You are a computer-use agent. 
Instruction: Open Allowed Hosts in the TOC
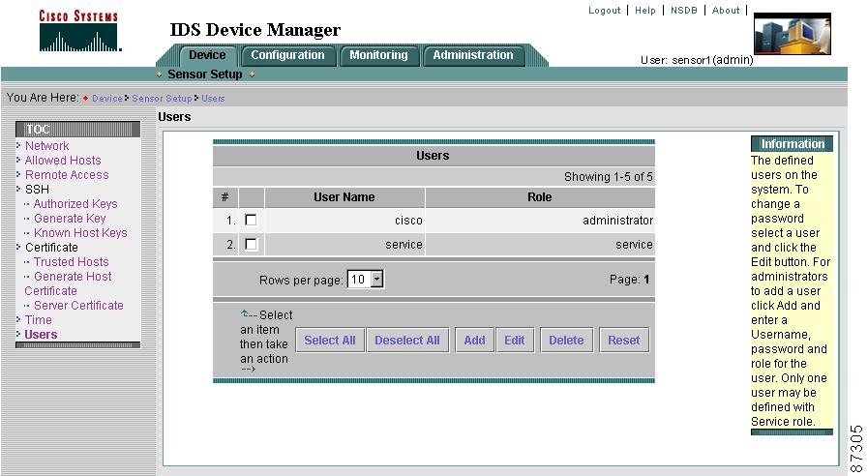coord(63,160)
